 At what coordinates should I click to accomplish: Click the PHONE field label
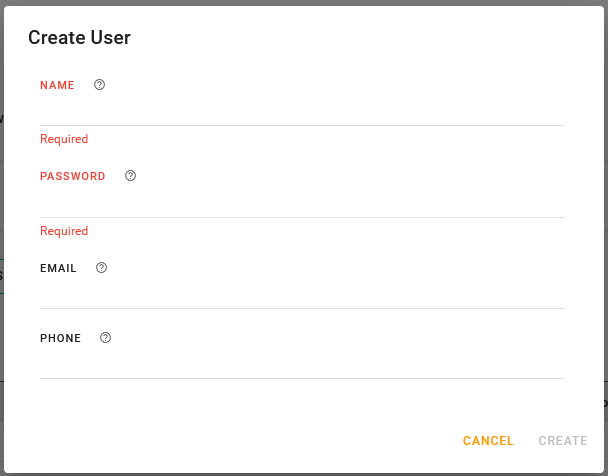click(60, 339)
